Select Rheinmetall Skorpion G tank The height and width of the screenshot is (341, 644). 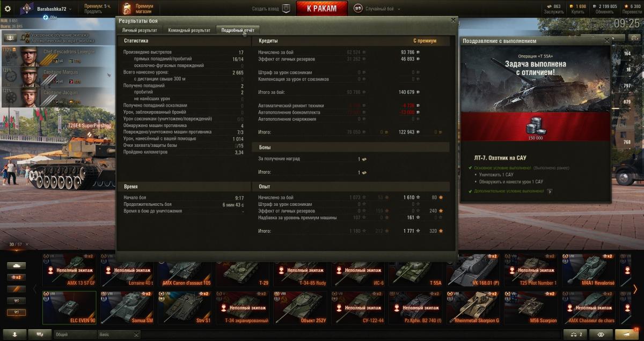click(x=473, y=308)
